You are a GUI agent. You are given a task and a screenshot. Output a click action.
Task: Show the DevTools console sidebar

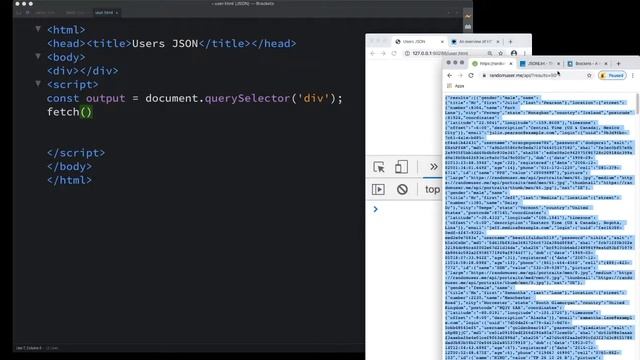pyautogui.click(x=378, y=189)
